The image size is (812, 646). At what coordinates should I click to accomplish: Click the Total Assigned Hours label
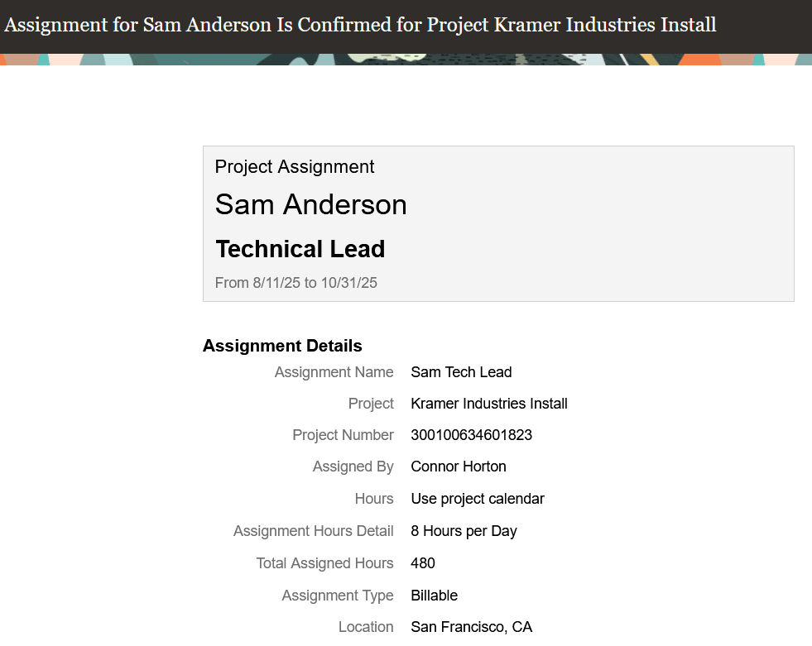pos(324,563)
